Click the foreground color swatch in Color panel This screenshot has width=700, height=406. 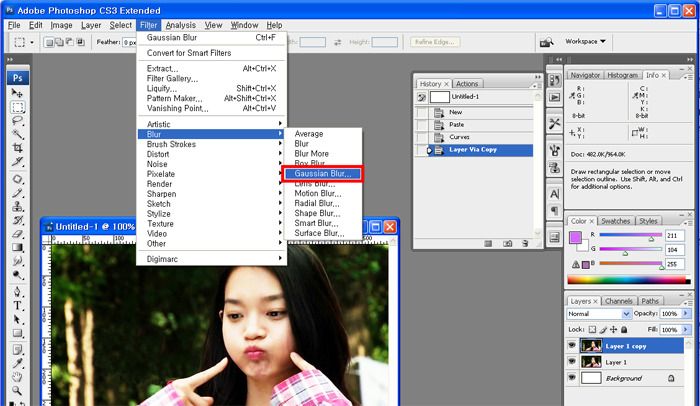pyautogui.click(x=575, y=237)
